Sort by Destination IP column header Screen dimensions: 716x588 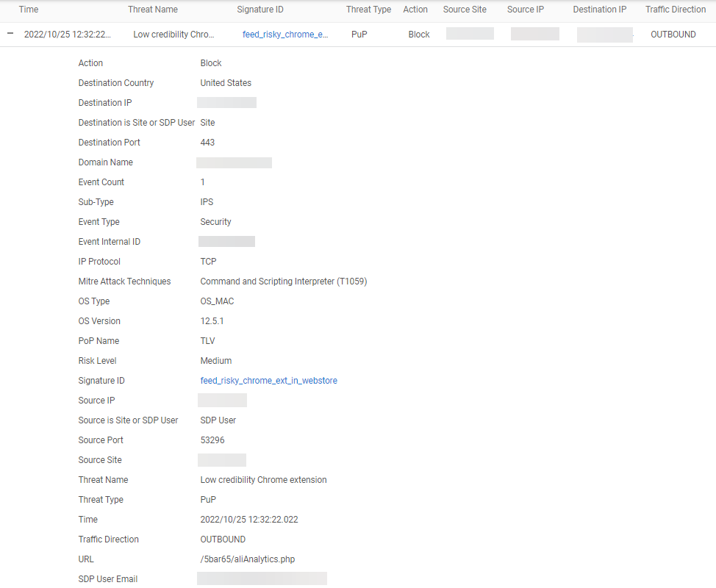(x=600, y=10)
